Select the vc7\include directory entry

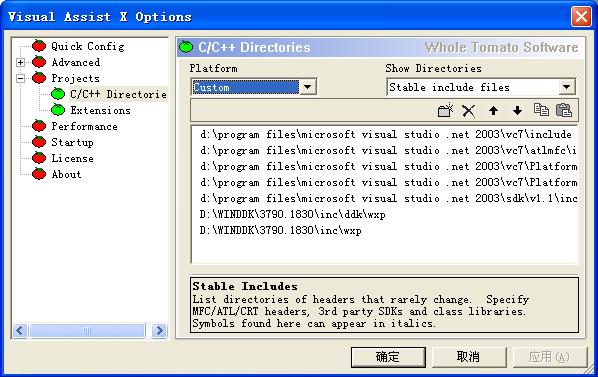point(386,134)
